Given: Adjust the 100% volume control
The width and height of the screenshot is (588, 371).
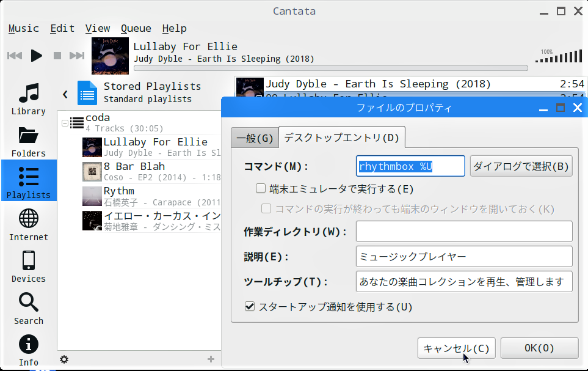Looking at the screenshot, I should tap(559, 56).
